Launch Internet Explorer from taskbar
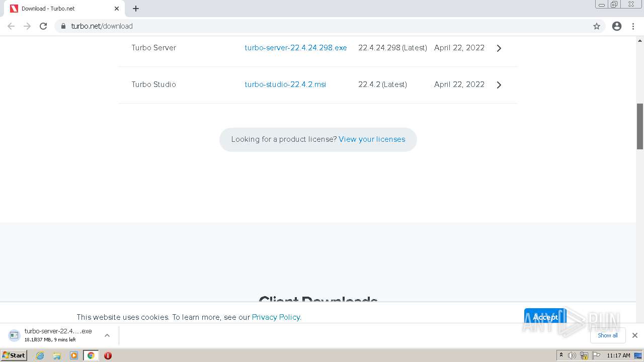The width and height of the screenshot is (644, 362). click(x=40, y=355)
